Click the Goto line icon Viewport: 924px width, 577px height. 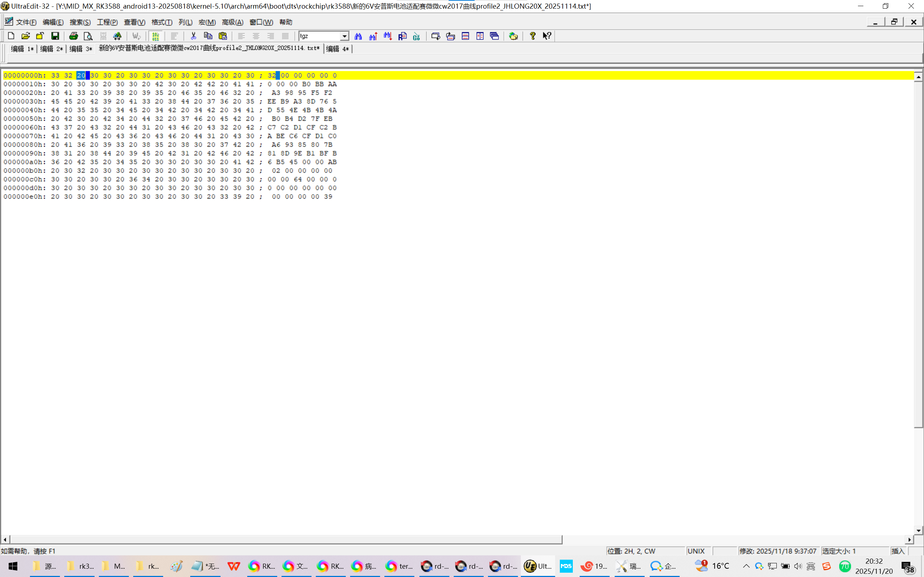click(x=417, y=36)
